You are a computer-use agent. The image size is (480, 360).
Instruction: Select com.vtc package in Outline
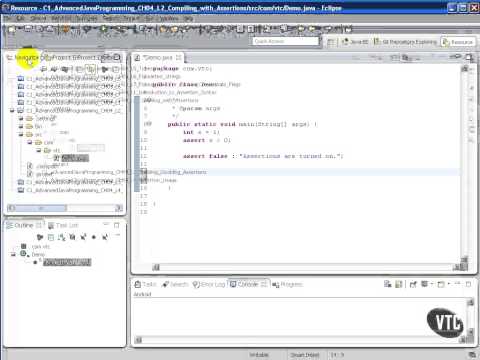coord(36,247)
